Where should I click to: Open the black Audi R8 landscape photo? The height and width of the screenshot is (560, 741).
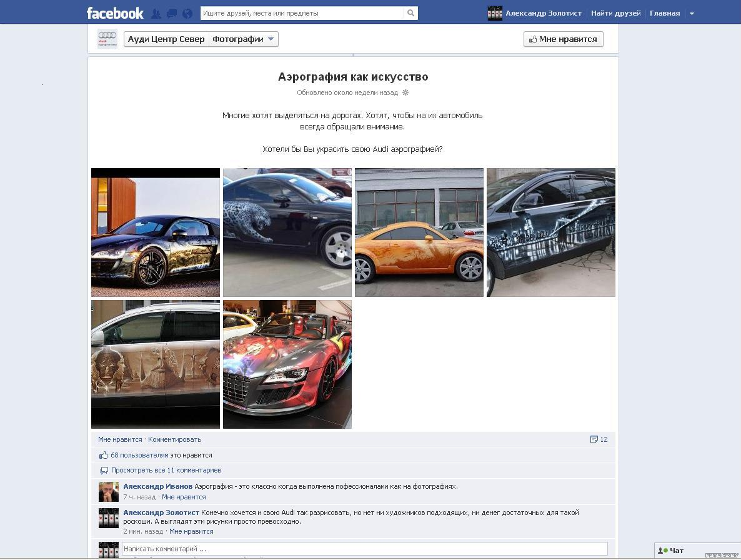pos(156,232)
